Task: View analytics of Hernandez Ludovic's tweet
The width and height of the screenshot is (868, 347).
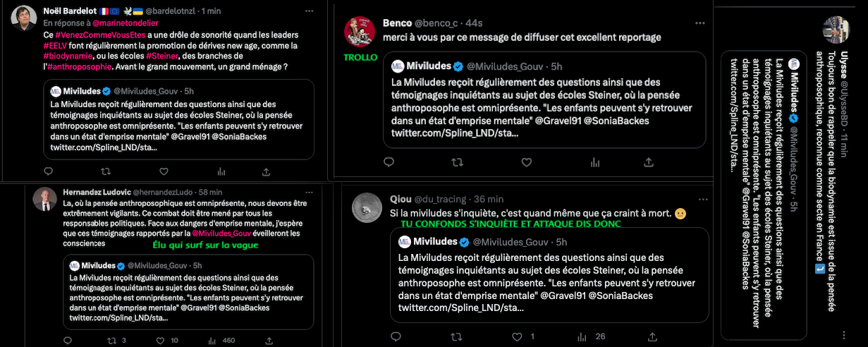Action: tap(210, 341)
